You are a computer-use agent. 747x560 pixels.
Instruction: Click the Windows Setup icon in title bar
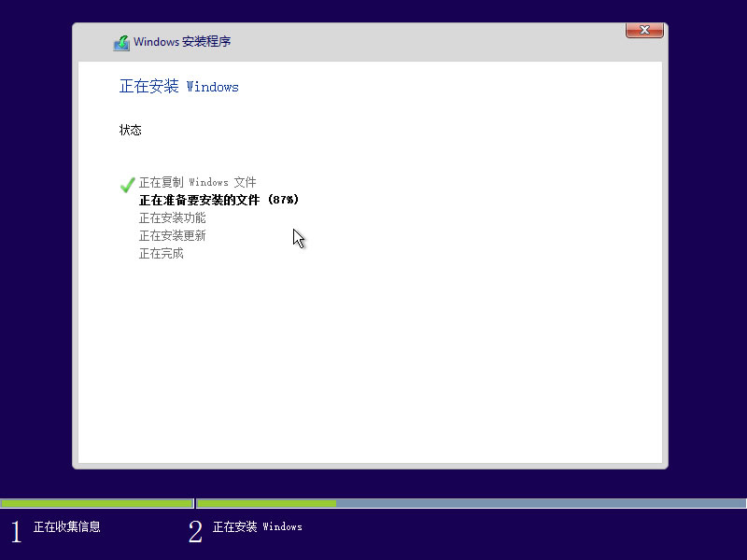pyautogui.click(x=121, y=43)
